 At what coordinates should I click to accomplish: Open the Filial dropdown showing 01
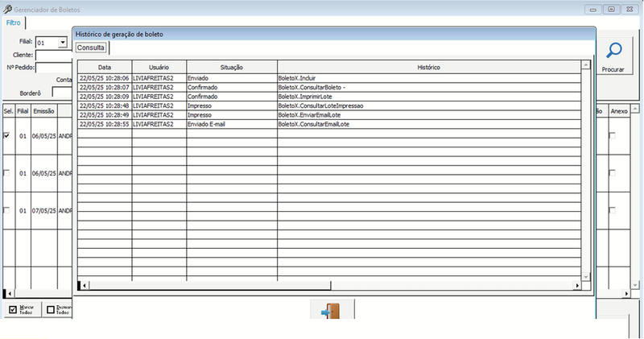(x=63, y=43)
